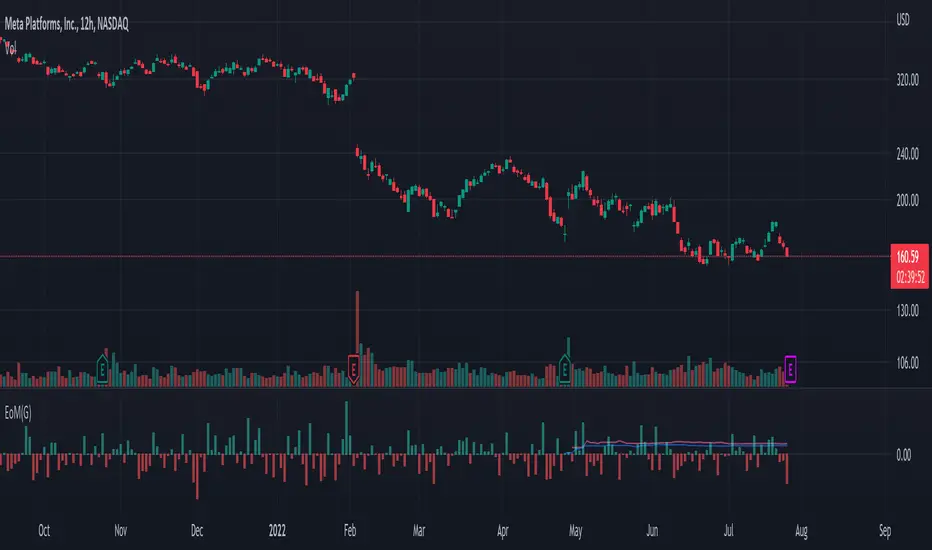This screenshot has width=932, height=550.
Task: Click the 240.00 price axis label
Action: pyautogui.click(x=907, y=154)
